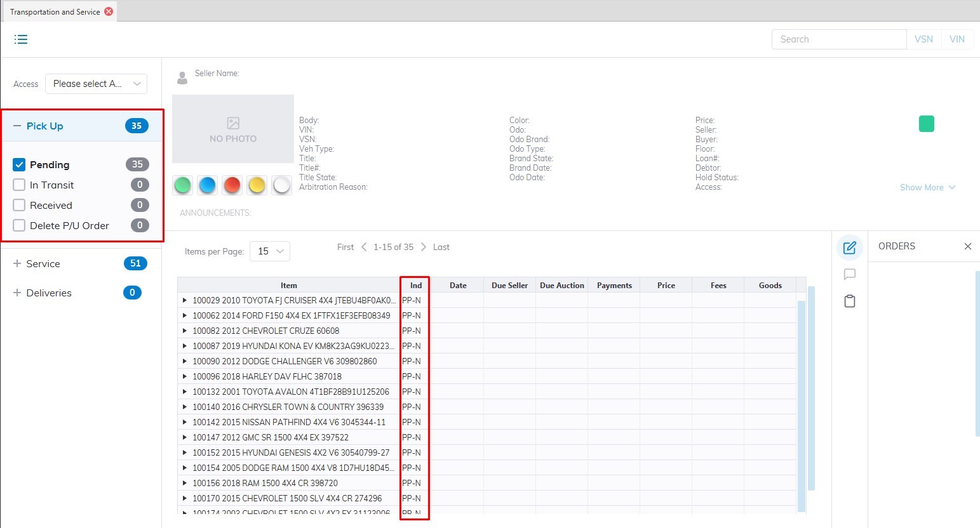Expand row for 100029 Toyota FJ Cruiser
The image size is (980, 528).
(184, 300)
